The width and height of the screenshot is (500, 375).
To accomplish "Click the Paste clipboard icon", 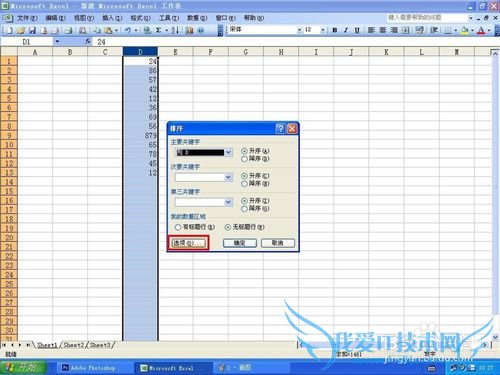I will pyautogui.click(x=108, y=30).
